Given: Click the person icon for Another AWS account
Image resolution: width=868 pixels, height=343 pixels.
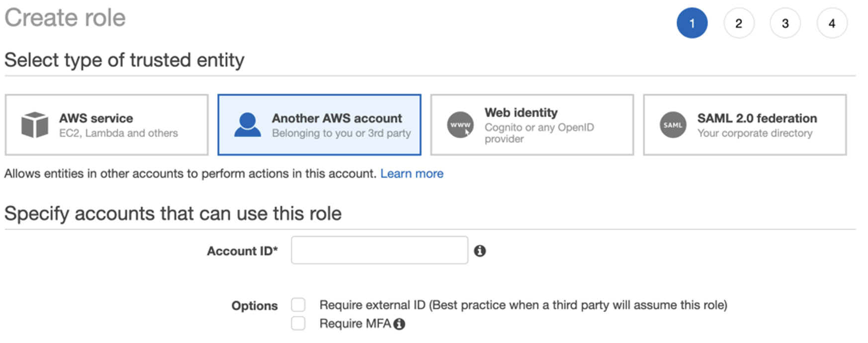Looking at the screenshot, I should 247,124.
